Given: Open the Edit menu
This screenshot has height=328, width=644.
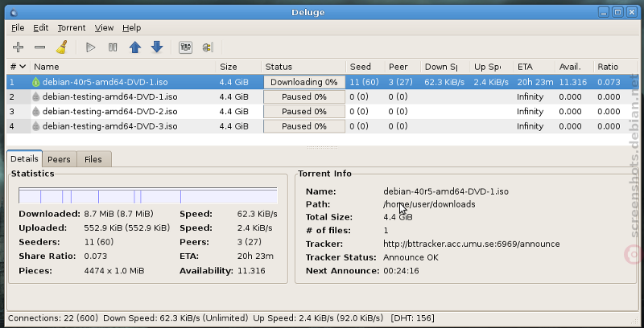Looking at the screenshot, I should [41, 28].
